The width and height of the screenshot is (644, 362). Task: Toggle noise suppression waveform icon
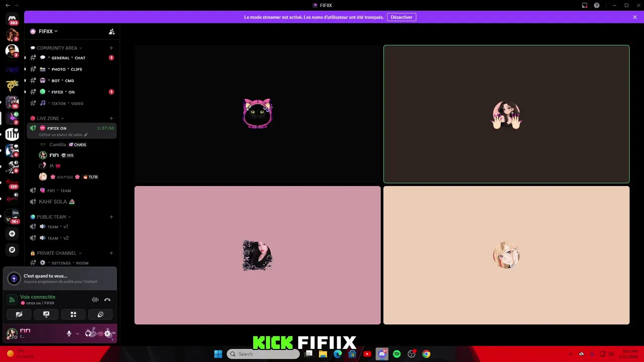click(x=95, y=300)
